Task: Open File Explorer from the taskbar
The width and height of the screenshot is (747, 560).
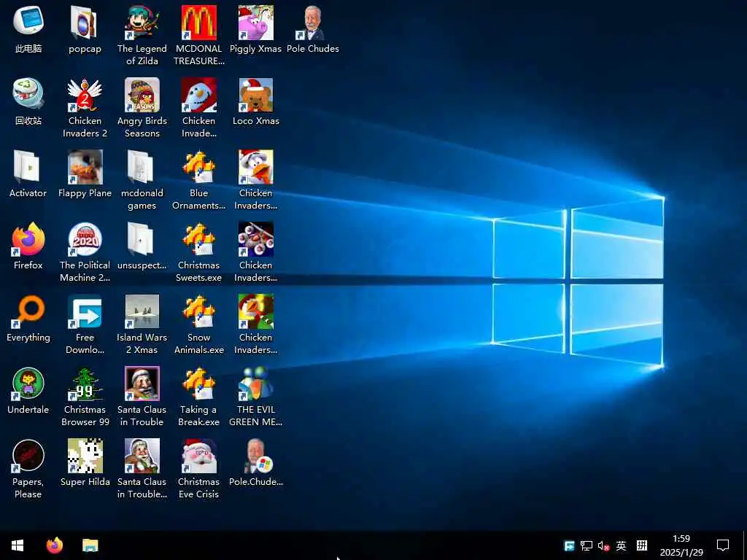Action: coord(90,545)
